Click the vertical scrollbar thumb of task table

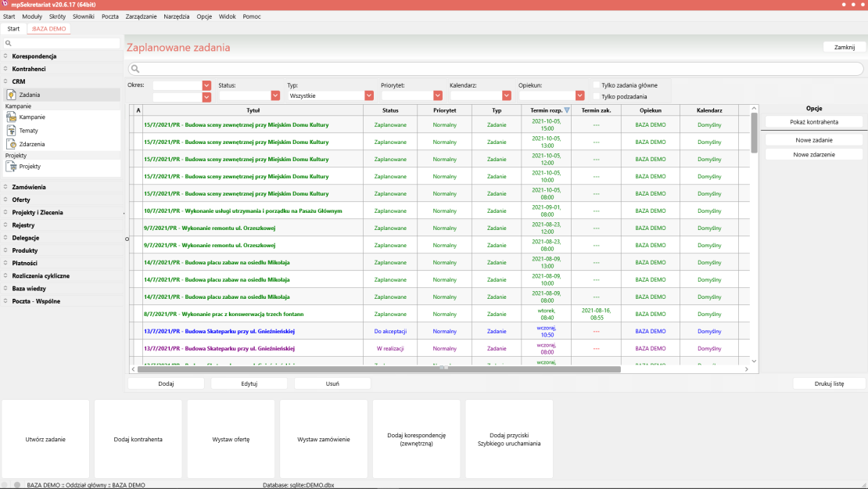point(754,133)
